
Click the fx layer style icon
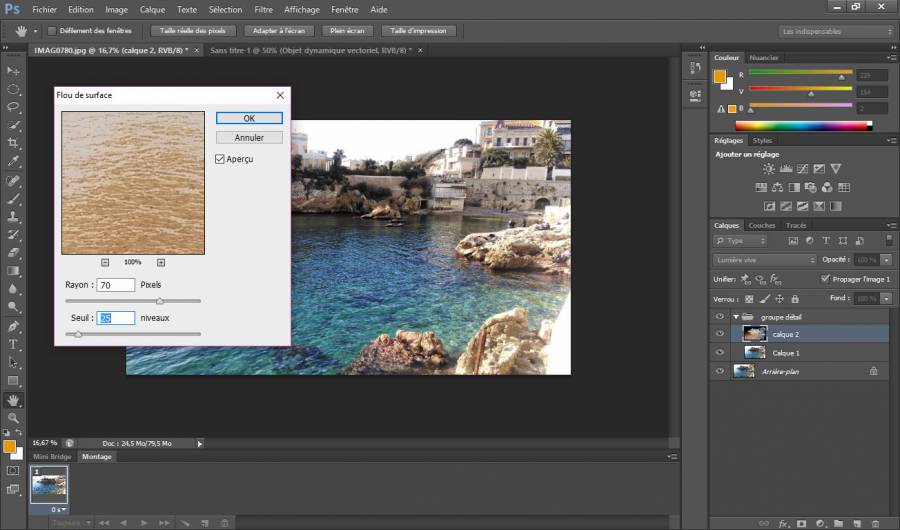click(783, 523)
